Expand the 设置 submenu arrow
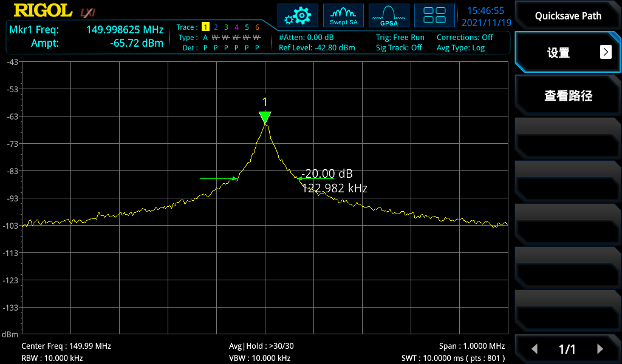This screenshot has height=364, width=622. pos(606,52)
